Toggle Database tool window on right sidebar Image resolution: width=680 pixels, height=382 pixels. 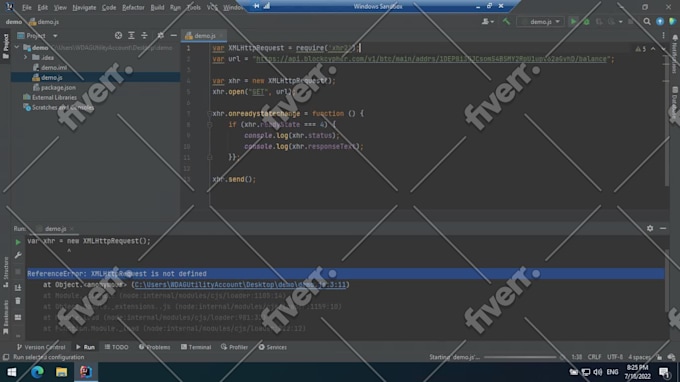(x=675, y=102)
